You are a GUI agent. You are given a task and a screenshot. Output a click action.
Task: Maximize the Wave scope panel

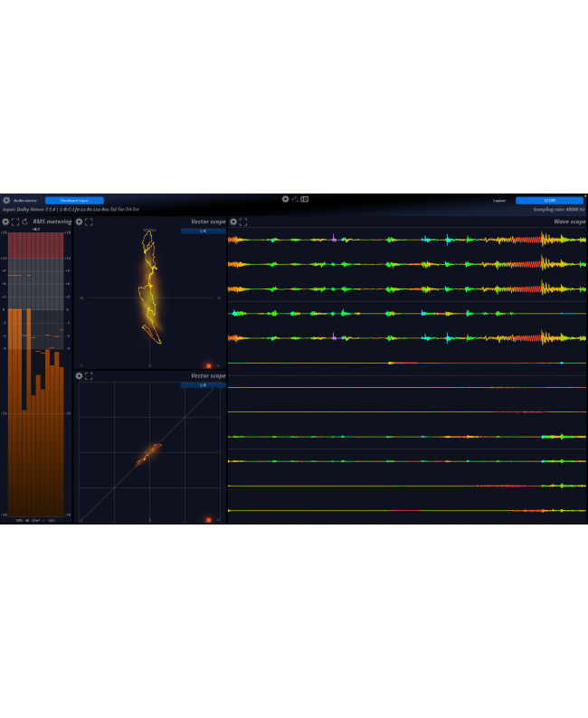click(243, 222)
